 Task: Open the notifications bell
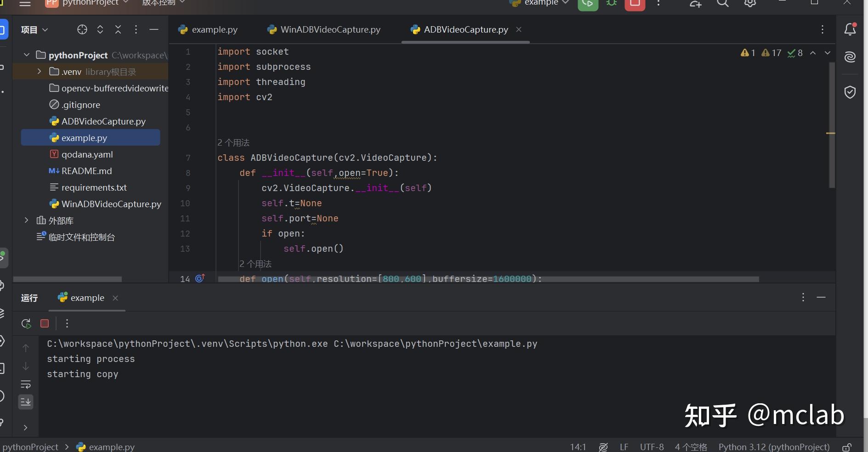pyautogui.click(x=850, y=30)
